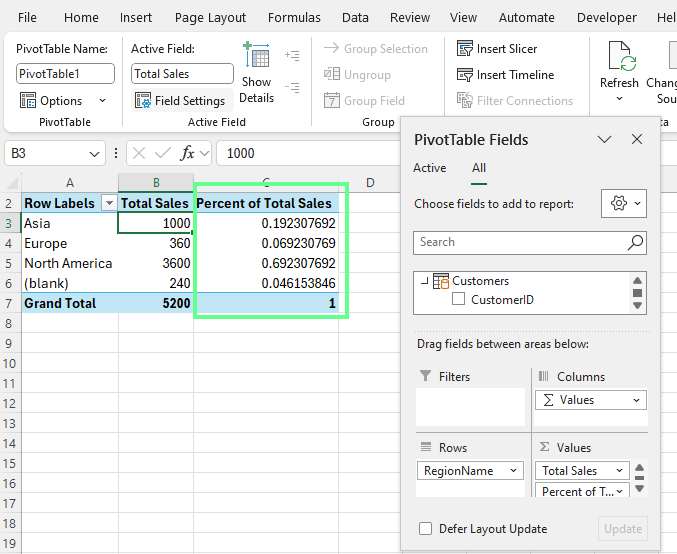677x554 pixels.
Task: Enable Defer Layout Update checkbox
Action: click(x=426, y=529)
